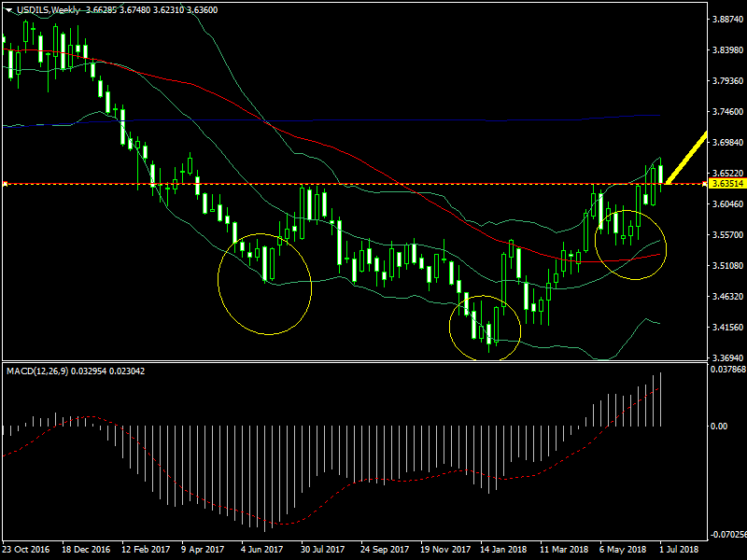Image resolution: width=747 pixels, height=560 pixels.
Task: Click the blue long-term moving average line
Action: [x=373, y=119]
